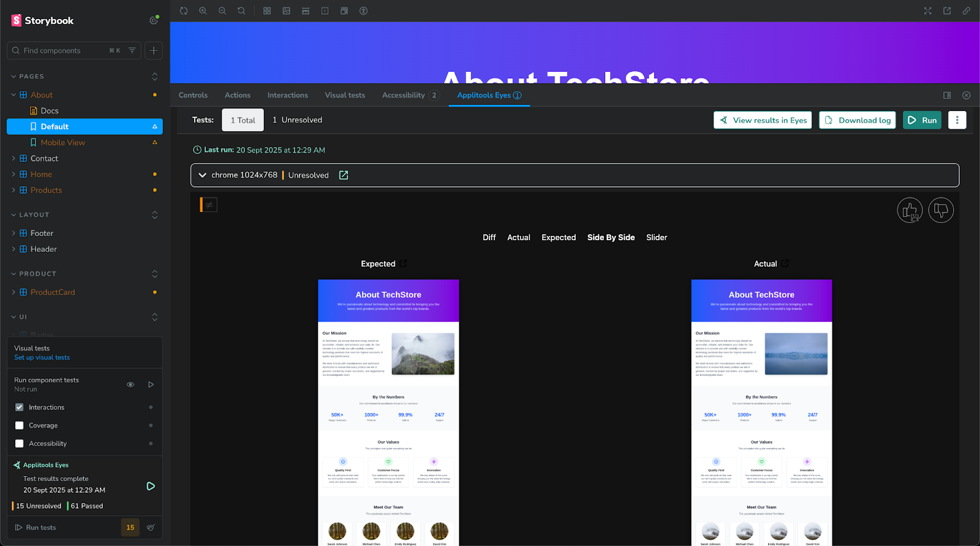Viewport: 980px width, 546px height.
Task: Click the thumbs up accept button
Action: pyautogui.click(x=910, y=210)
